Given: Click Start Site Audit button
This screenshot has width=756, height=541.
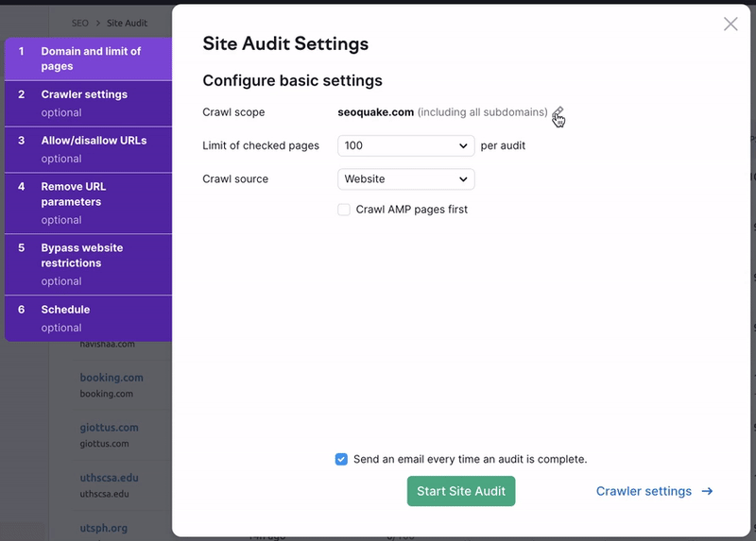Looking at the screenshot, I should click(461, 491).
